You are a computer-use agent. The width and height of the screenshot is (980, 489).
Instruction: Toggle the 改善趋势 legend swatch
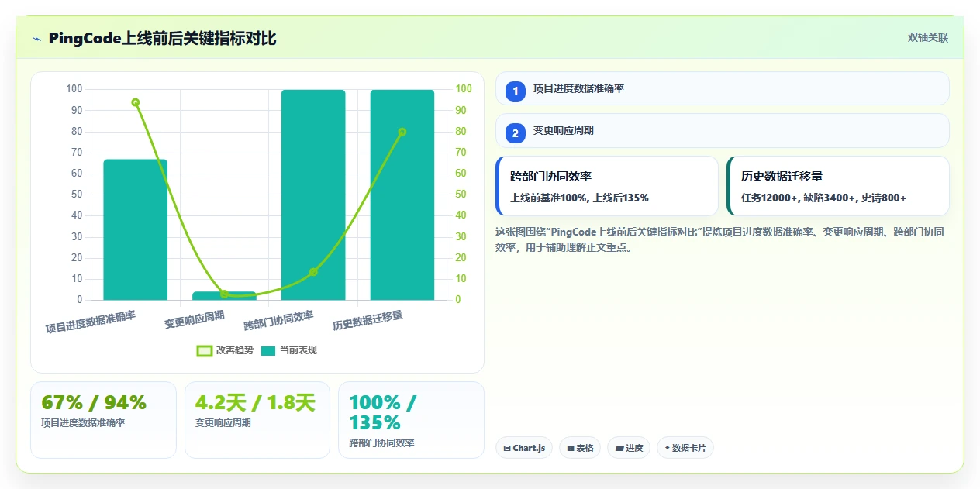click(x=205, y=351)
